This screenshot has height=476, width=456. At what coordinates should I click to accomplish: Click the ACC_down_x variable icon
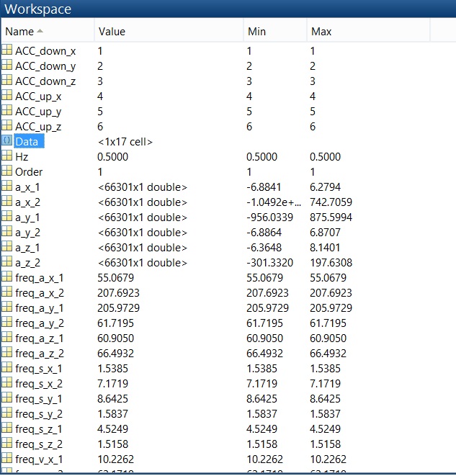point(7,51)
